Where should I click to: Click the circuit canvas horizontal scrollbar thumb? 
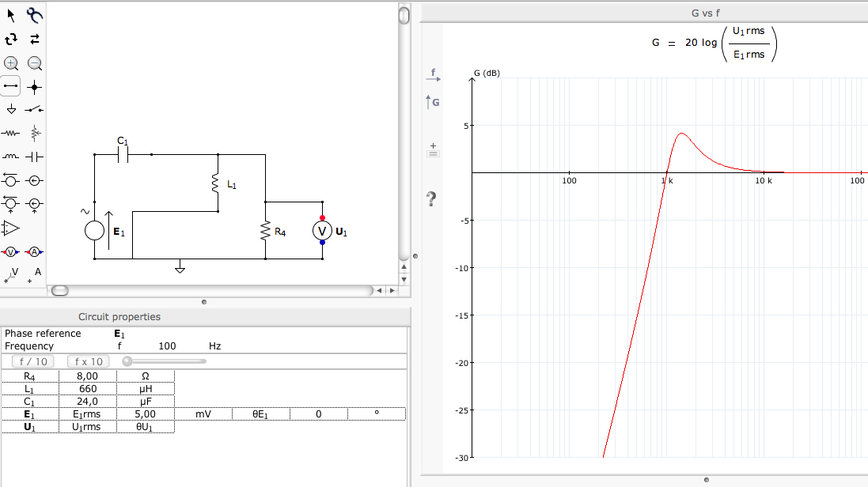(60, 291)
